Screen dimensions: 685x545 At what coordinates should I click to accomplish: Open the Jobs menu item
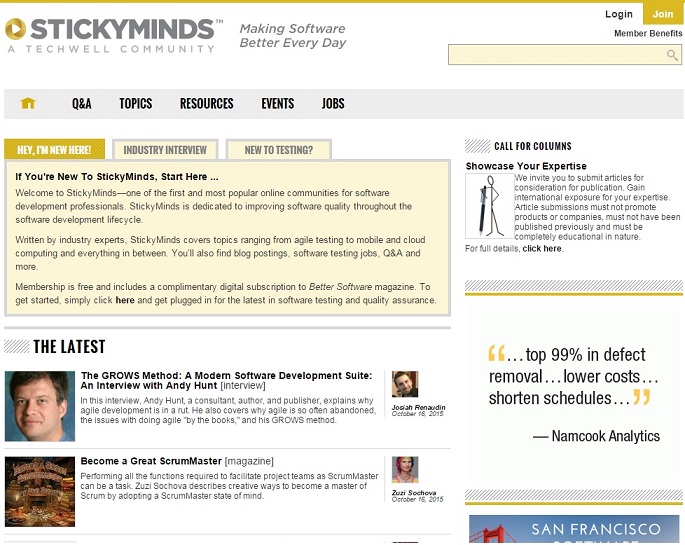333,104
